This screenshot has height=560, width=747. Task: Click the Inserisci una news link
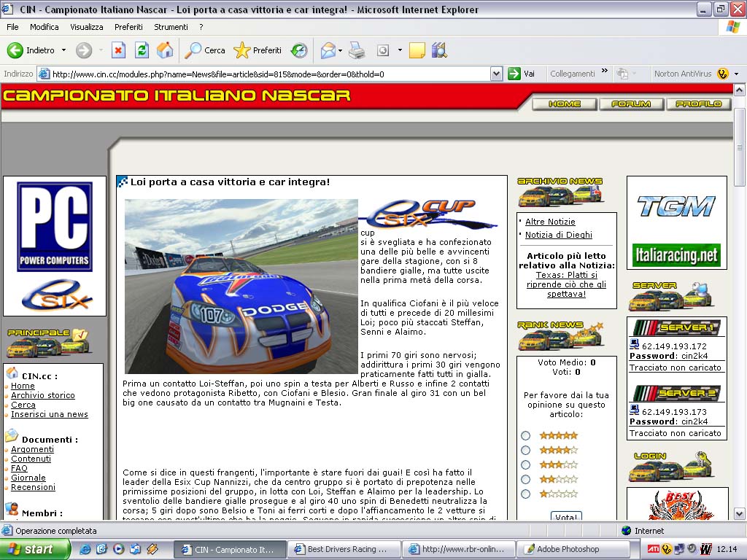coord(50,414)
